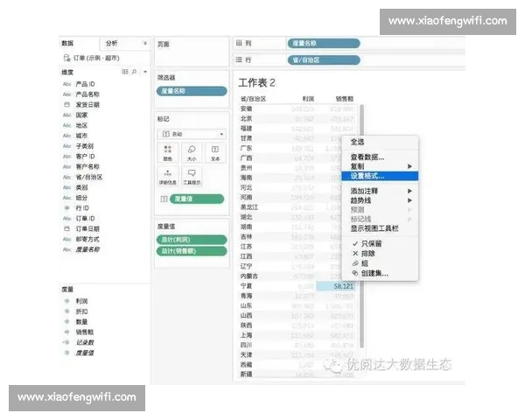
Task: Click the 内蒙古 row label
Action: [249, 276]
